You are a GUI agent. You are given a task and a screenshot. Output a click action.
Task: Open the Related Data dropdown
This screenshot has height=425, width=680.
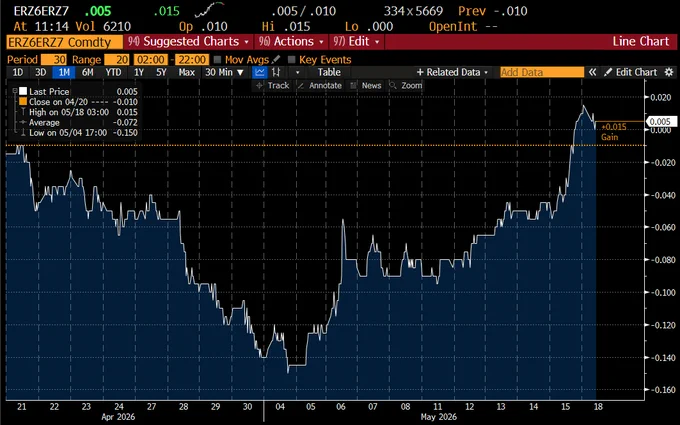452,72
